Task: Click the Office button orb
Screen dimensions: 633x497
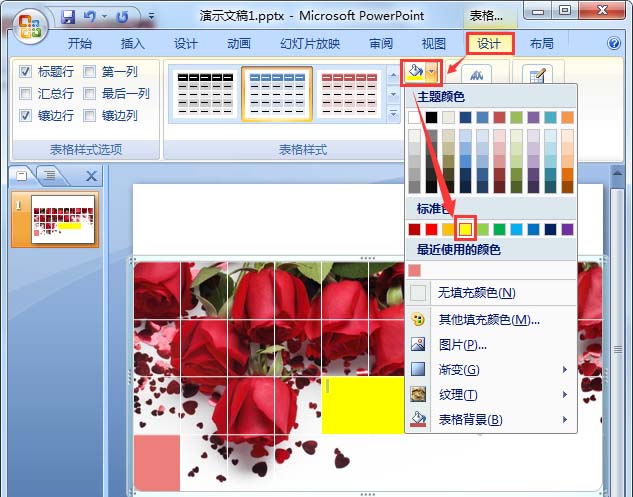Action: (31, 26)
